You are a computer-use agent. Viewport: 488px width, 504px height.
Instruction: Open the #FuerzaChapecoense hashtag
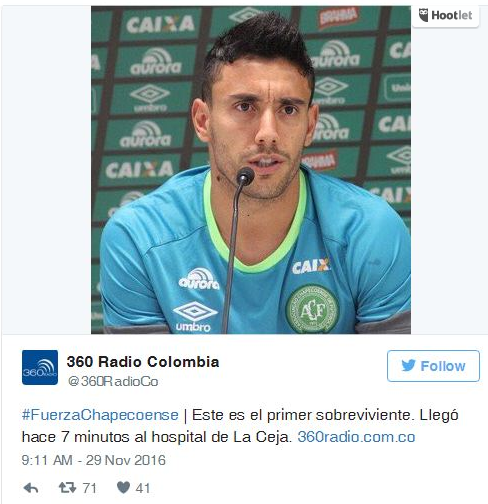pyautogui.click(x=100, y=415)
